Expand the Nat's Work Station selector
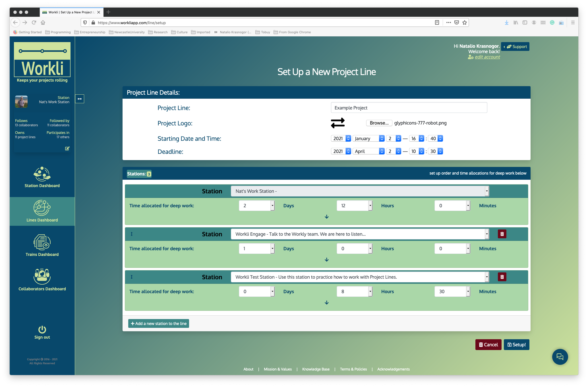Screen dimensions: 588x387 360,191
